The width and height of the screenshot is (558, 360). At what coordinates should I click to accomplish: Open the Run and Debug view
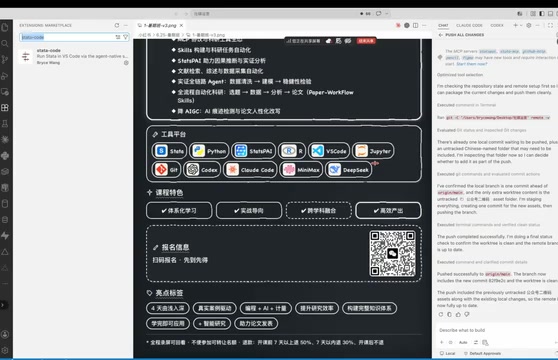point(5,76)
